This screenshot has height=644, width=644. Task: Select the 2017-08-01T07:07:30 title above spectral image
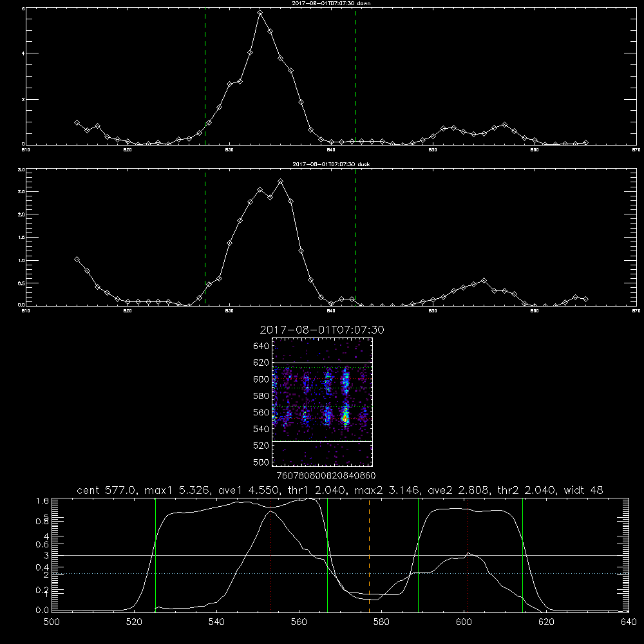pyautogui.click(x=322, y=329)
